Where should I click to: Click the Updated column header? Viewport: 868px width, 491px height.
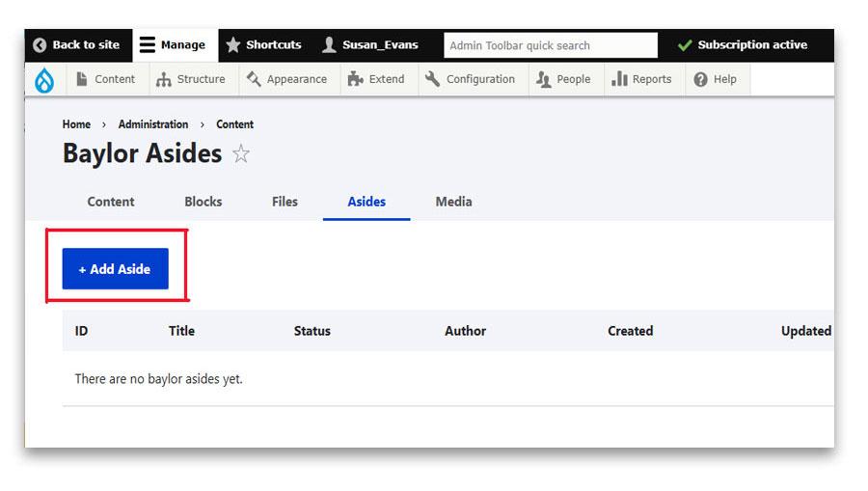(806, 331)
